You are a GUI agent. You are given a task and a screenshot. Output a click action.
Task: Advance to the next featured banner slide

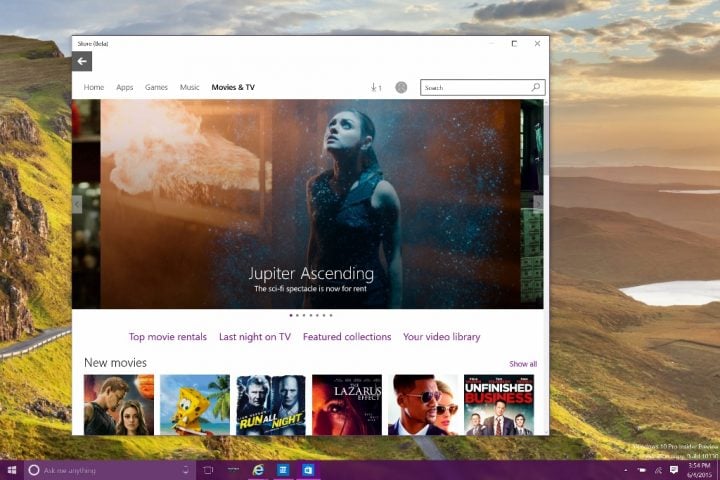click(538, 203)
